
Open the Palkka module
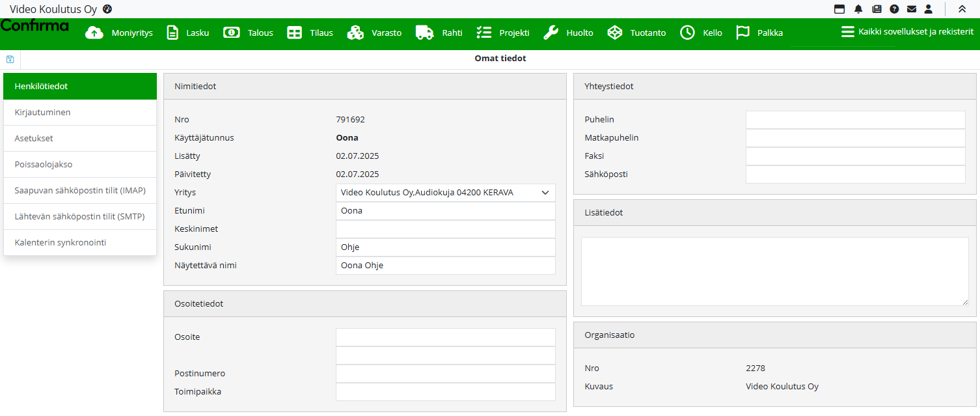point(759,33)
